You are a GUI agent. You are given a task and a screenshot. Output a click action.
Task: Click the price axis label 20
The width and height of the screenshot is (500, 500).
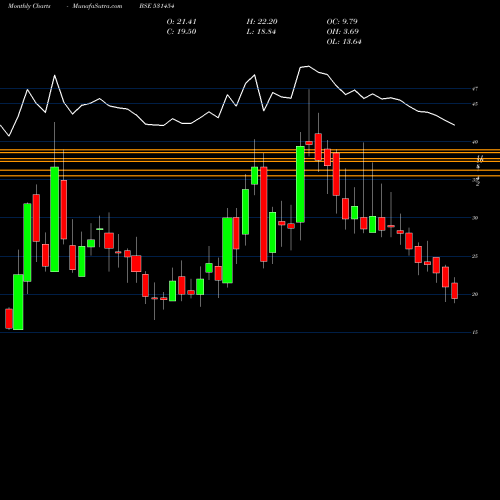tap(475, 294)
